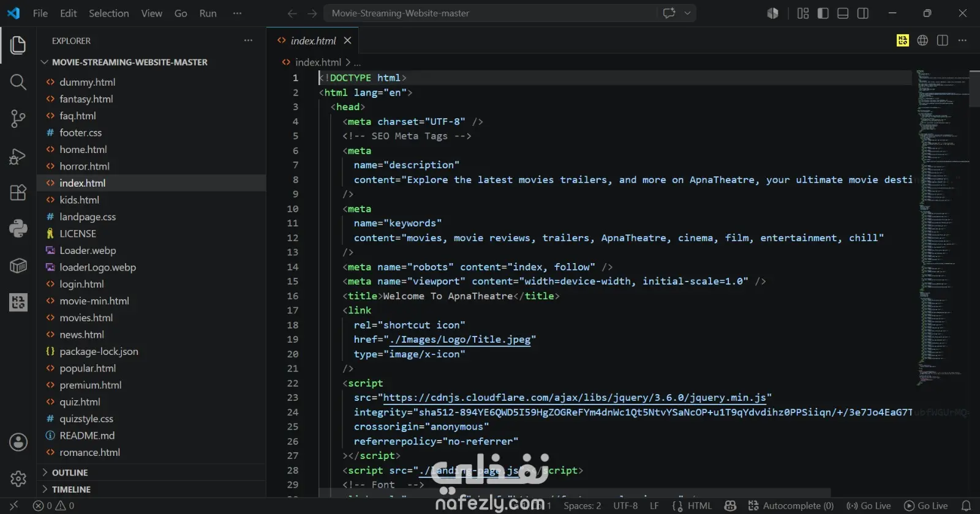Click Autocomplete (0) in status bar

(791, 506)
